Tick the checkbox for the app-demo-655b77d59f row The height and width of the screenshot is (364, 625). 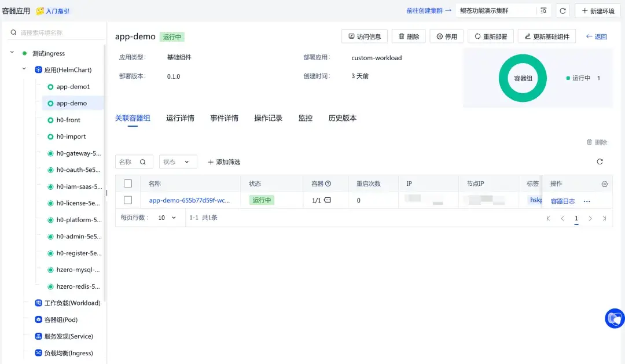128,200
